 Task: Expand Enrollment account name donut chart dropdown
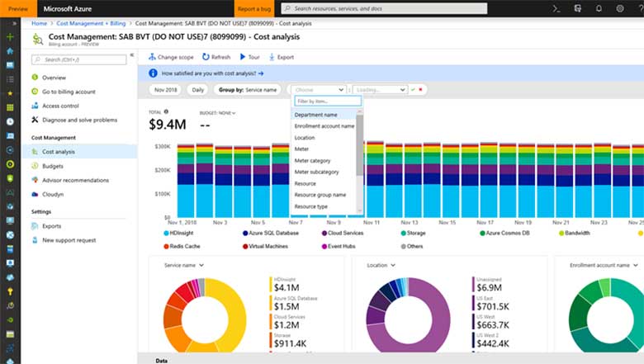pyautogui.click(x=604, y=265)
